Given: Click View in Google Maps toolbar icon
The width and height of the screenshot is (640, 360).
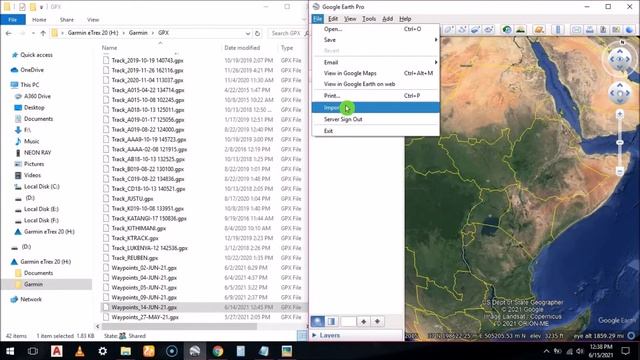Looking at the screenshot, I should click(616, 29).
